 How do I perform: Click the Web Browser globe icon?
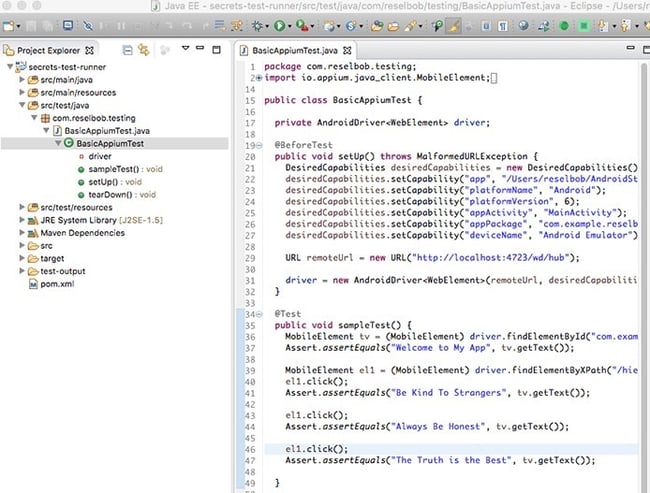coord(524,26)
